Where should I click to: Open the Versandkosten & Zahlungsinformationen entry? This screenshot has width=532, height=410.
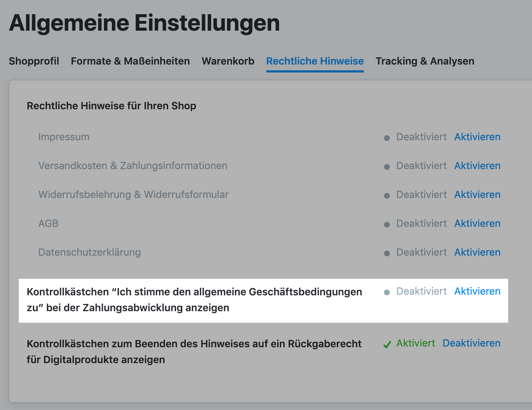pos(133,166)
